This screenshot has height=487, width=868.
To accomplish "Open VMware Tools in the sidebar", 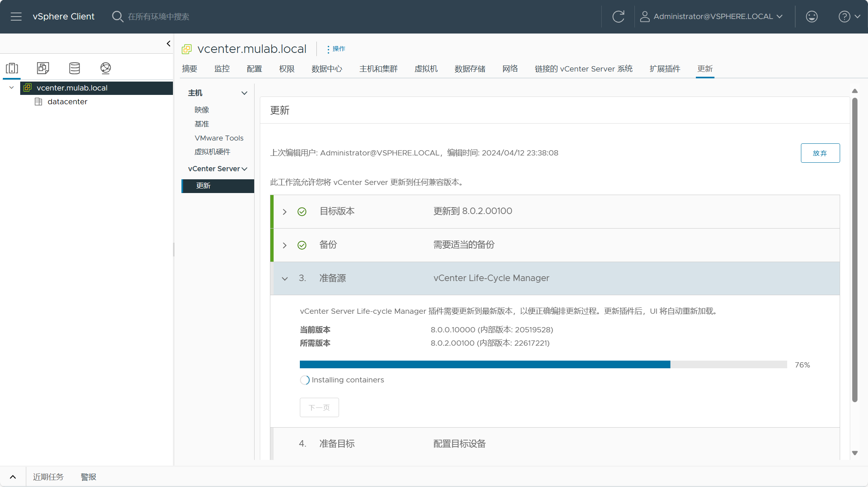I will pos(219,138).
